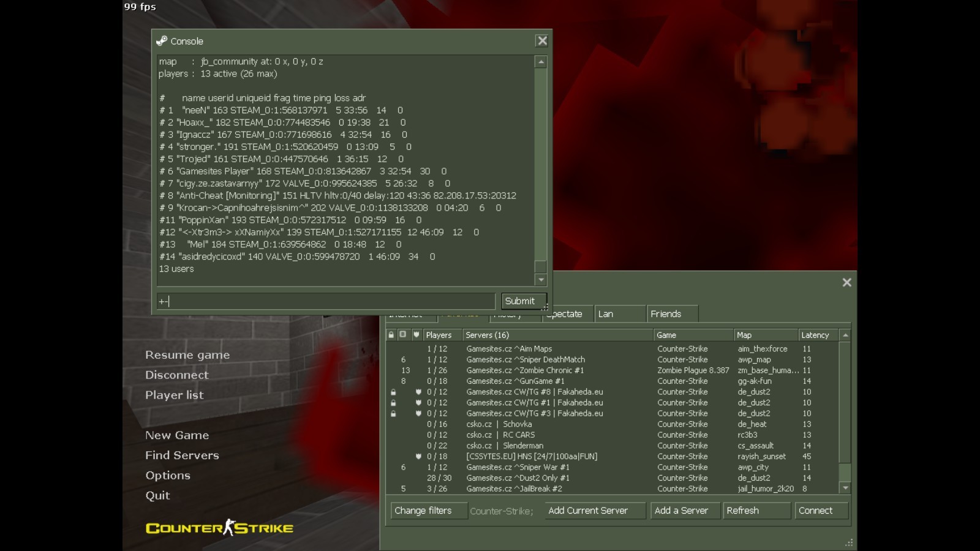Click lock icon on CW/TG #1 server row

[x=393, y=403]
